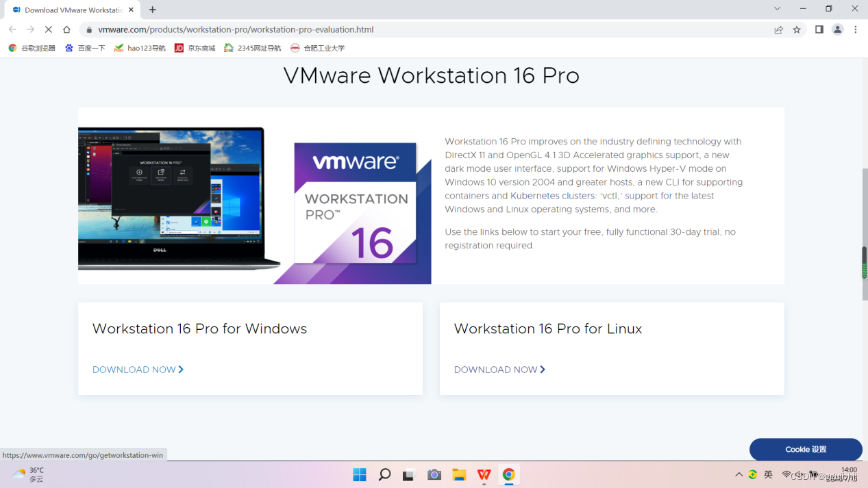This screenshot has width=868, height=488.
Task: Open a new browser tab
Action: click(x=153, y=10)
